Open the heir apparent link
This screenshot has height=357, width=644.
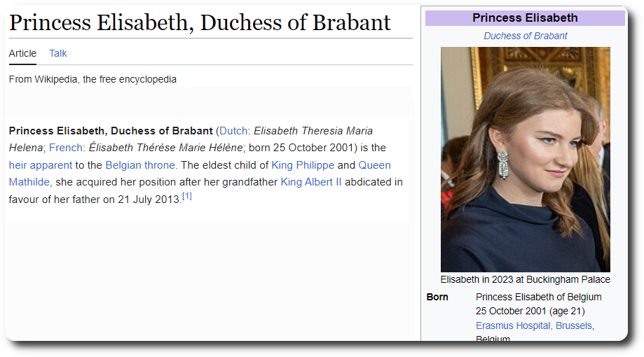[x=41, y=165]
